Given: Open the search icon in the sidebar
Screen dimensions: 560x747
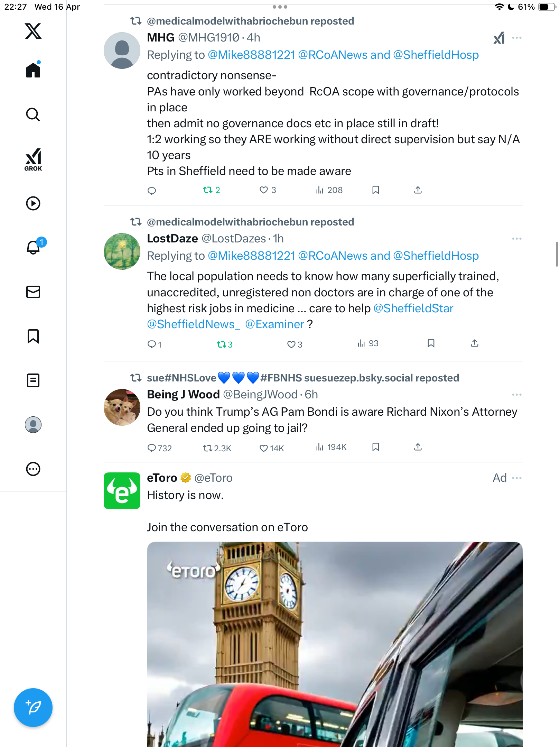Looking at the screenshot, I should pos(33,114).
